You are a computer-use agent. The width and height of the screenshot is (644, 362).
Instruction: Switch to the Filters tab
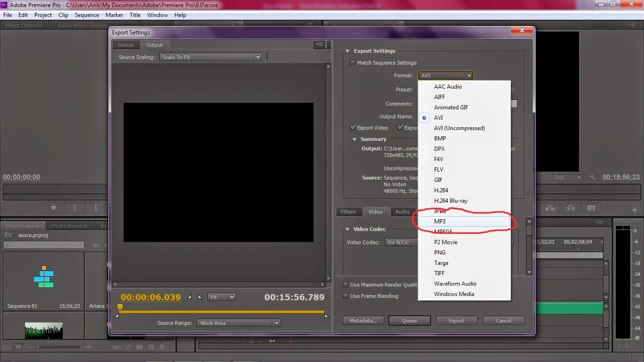pyautogui.click(x=348, y=212)
